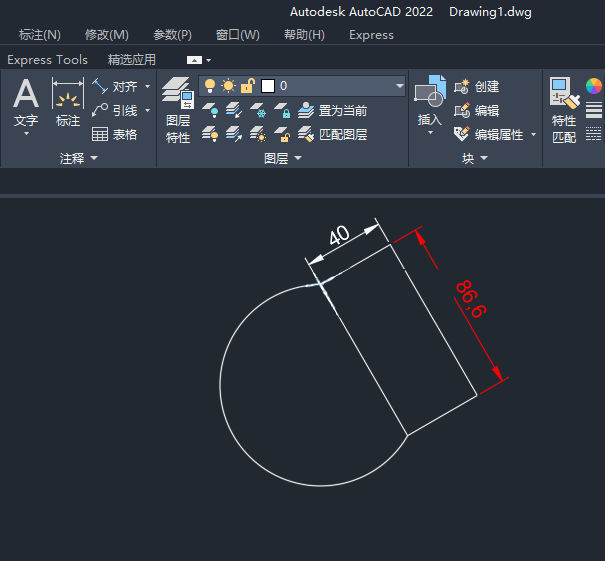Click layer 0 white color swatch
Image resolution: width=605 pixels, height=561 pixels.
pos(268,86)
